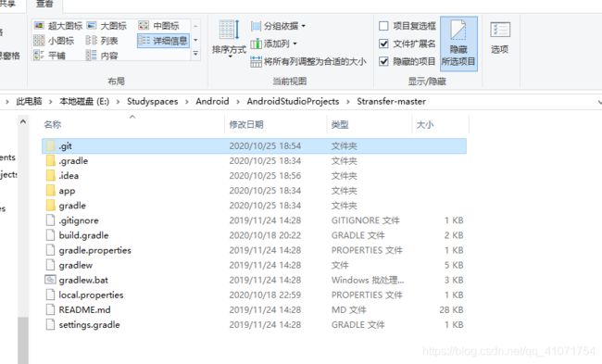Go to Android breadcrumb segment
The width and height of the screenshot is (602, 364).
tap(212, 101)
